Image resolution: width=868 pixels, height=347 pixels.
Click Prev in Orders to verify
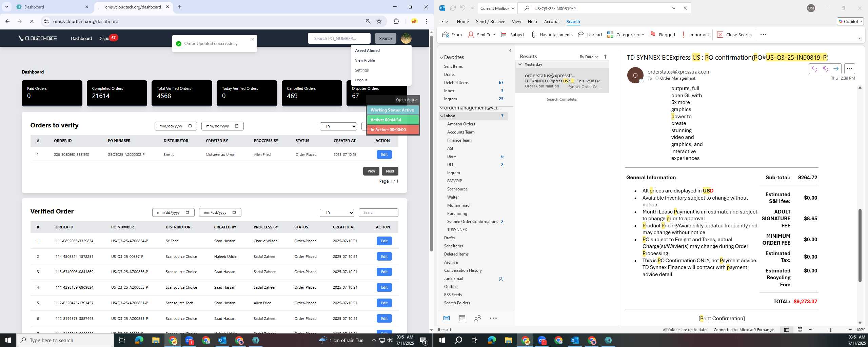click(371, 171)
